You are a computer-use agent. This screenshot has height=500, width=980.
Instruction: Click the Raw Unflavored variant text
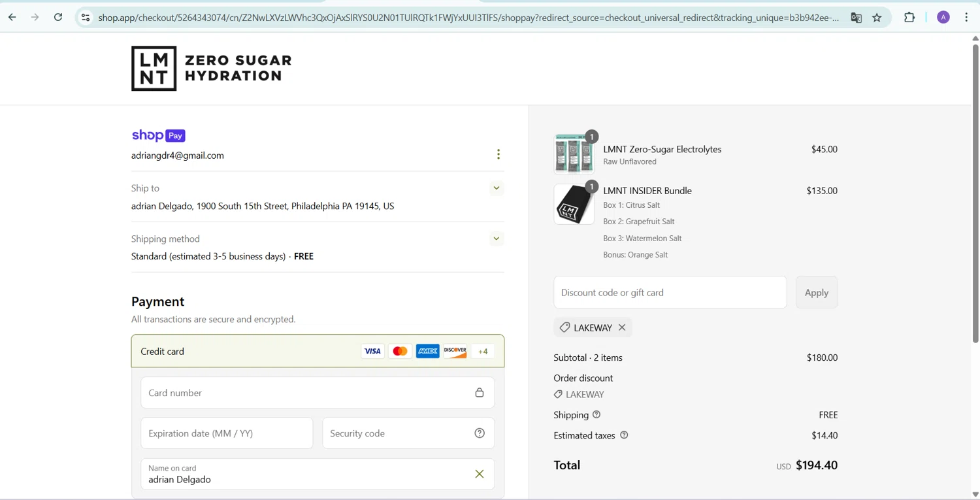tap(630, 161)
